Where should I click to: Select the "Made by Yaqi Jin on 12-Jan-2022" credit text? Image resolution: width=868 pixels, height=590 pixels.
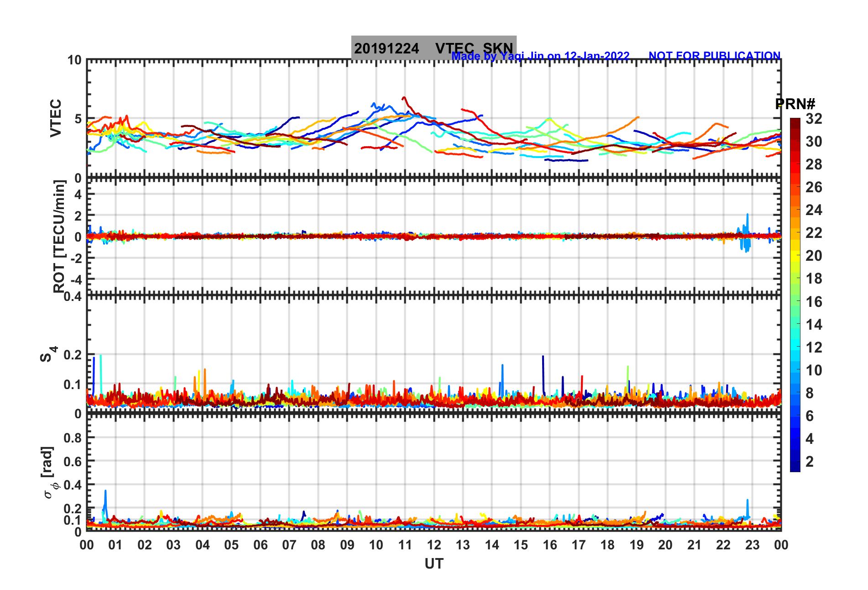tap(540, 56)
